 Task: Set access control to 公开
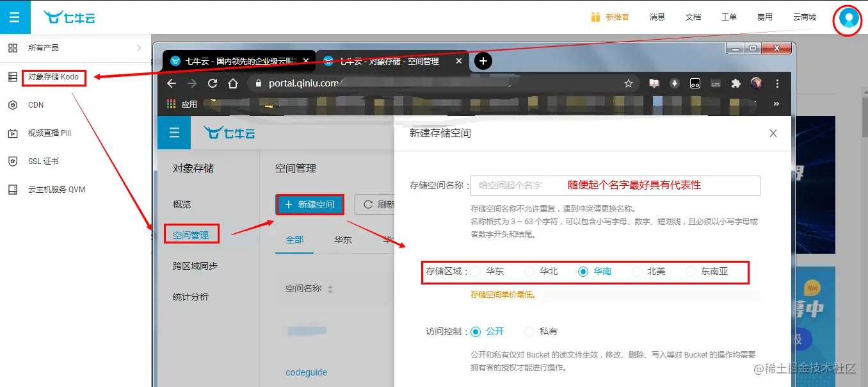coord(476,332)
